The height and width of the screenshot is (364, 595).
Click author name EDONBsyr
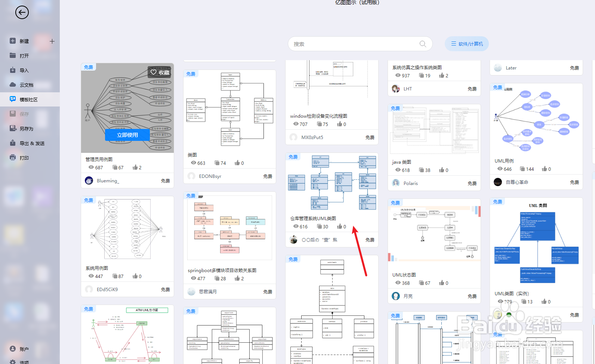pos(210,176)
